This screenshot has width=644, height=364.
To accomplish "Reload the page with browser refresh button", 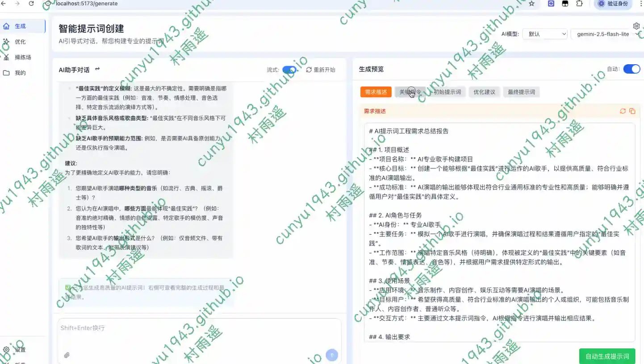I will tap(31, 4).
